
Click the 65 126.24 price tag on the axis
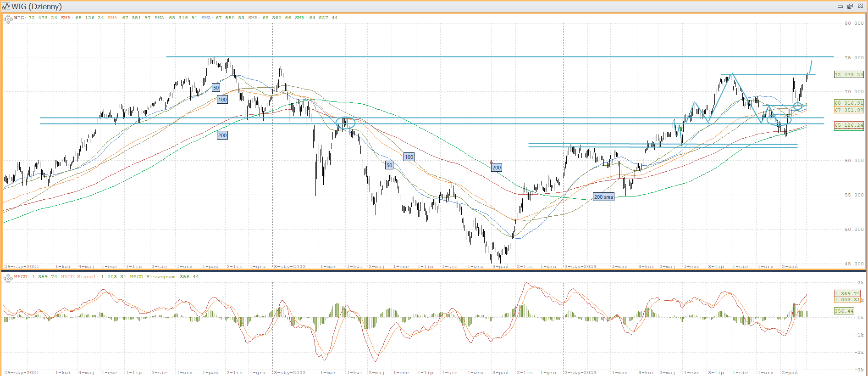848,125
